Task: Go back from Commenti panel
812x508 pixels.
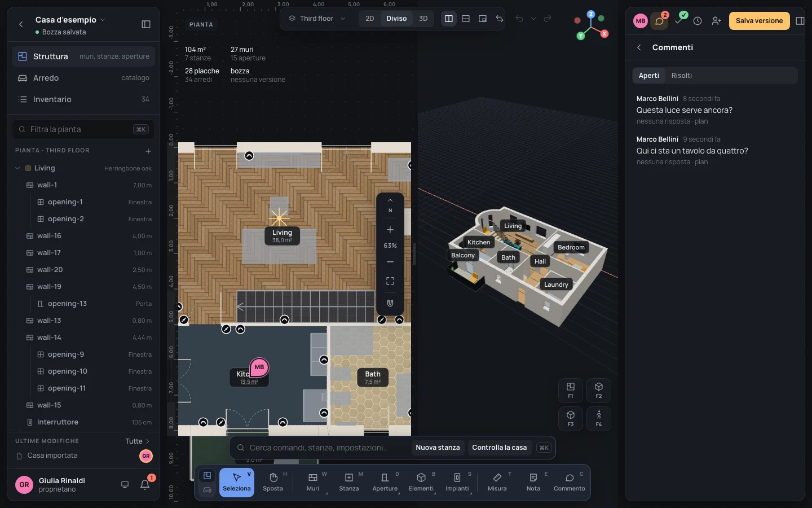Action: (639, 47)
